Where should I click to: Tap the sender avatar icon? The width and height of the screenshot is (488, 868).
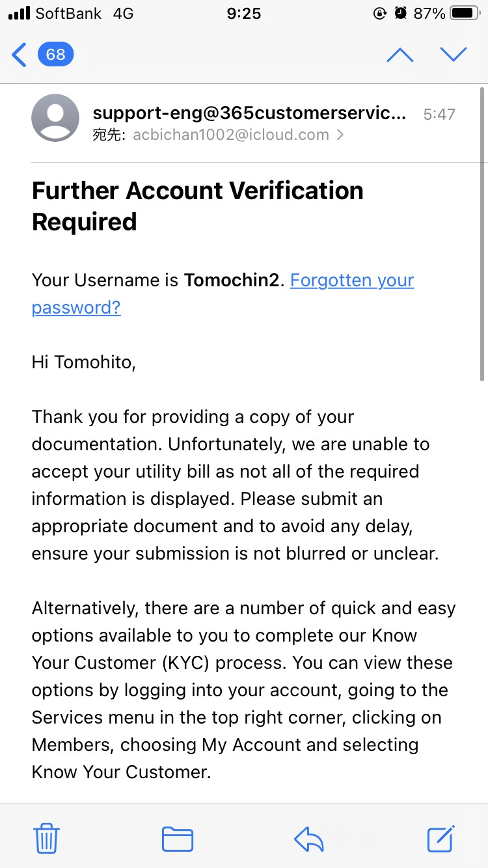[55, 118]
